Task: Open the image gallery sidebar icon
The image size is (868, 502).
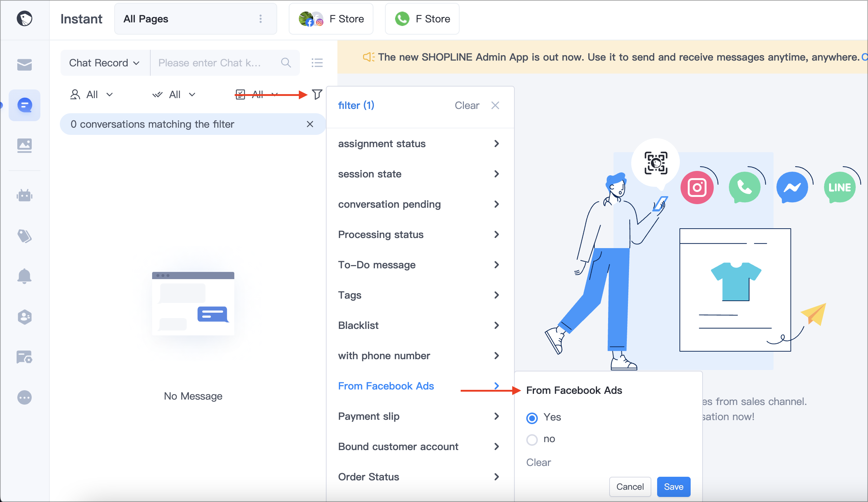Action: [25, 146]
